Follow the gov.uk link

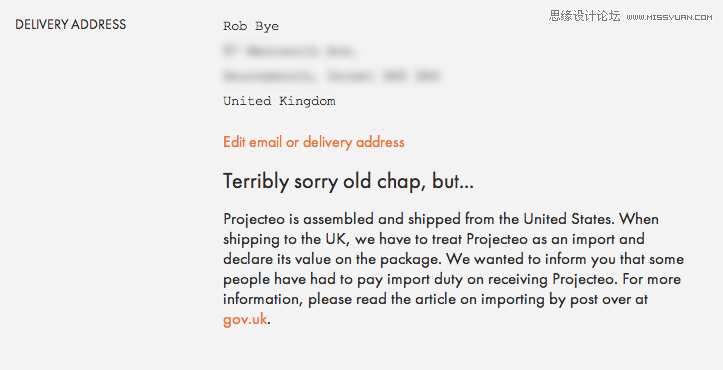tap(245, 319)
